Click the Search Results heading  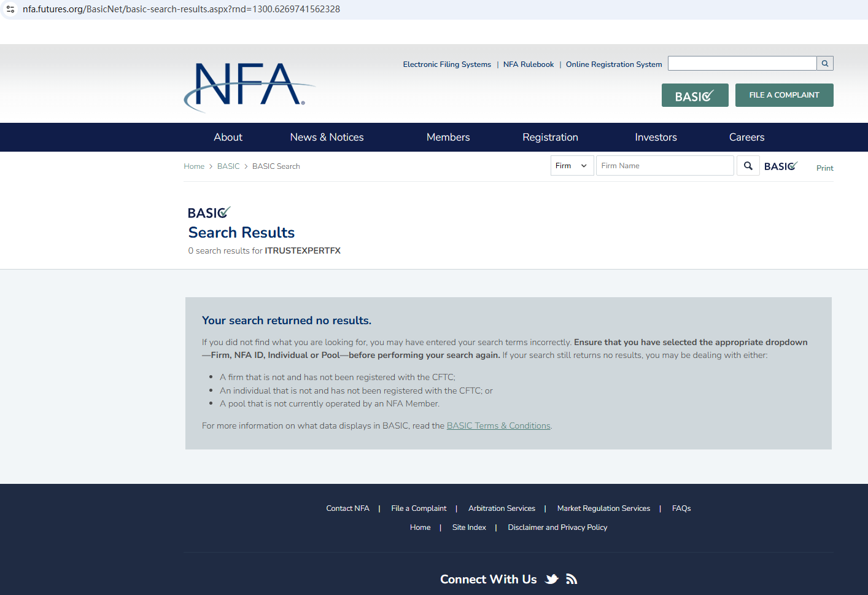(x=241, y=233)
